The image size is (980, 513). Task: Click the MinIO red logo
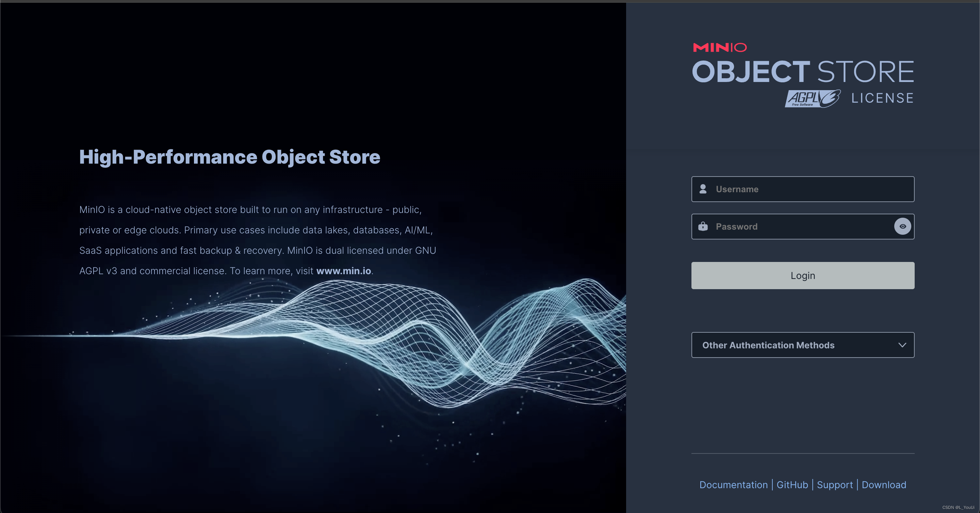(719, 48)
